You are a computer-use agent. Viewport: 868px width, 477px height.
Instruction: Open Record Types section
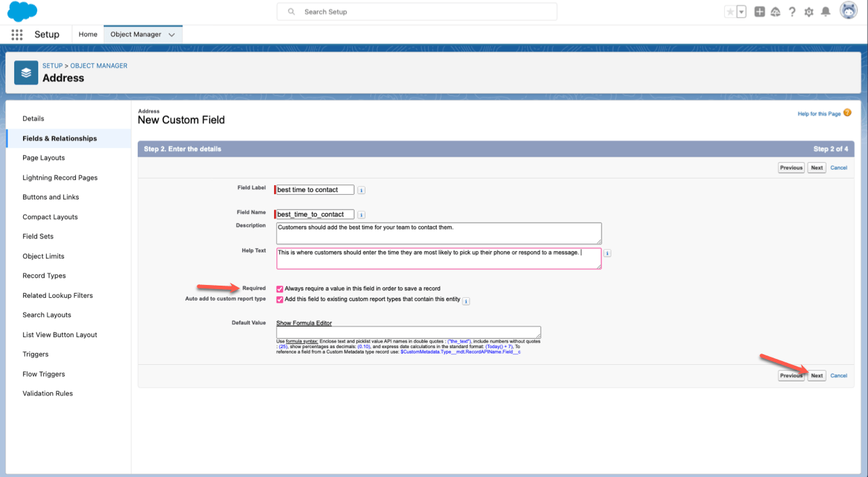pyautogui.click(x=44, y=276)
